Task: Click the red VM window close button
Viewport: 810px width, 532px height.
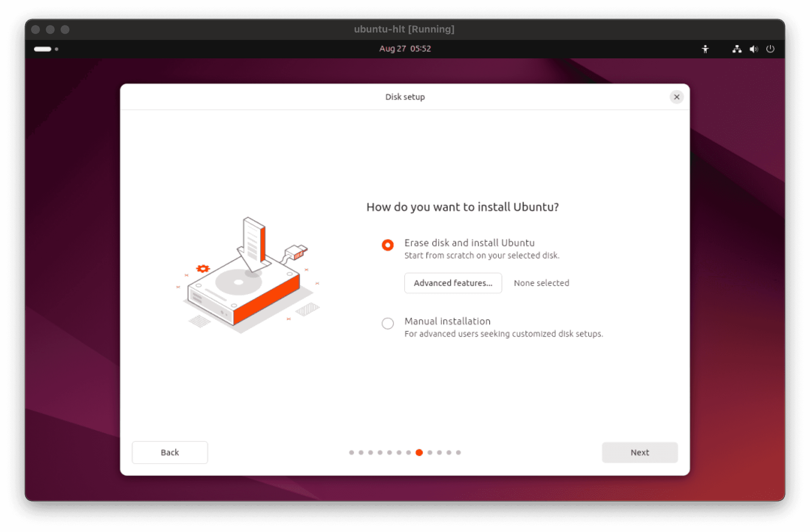Action: [35, 30]
